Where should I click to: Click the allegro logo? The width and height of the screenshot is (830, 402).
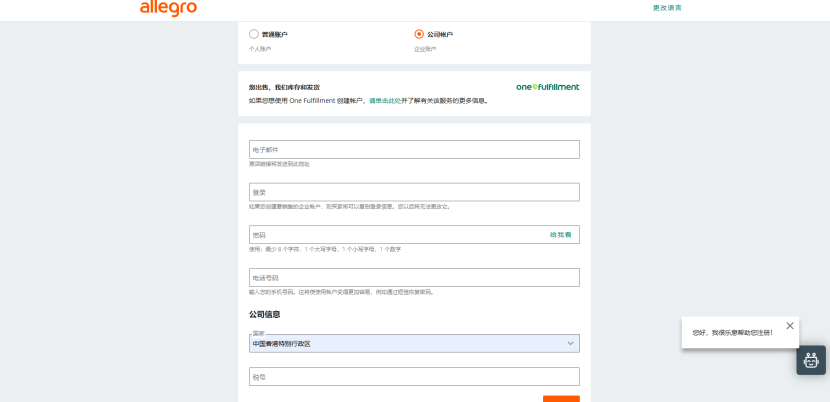tap(168, 8)
